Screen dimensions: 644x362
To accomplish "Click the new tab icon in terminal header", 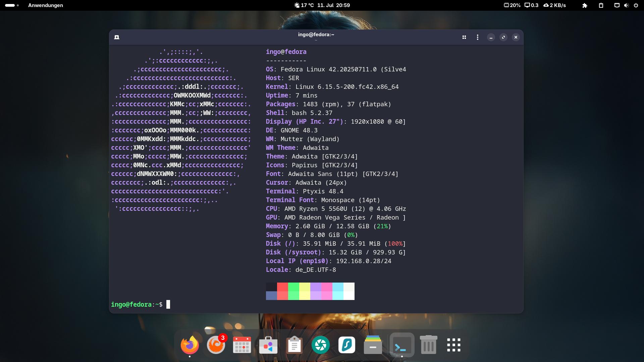I will [x=117, y=37].
